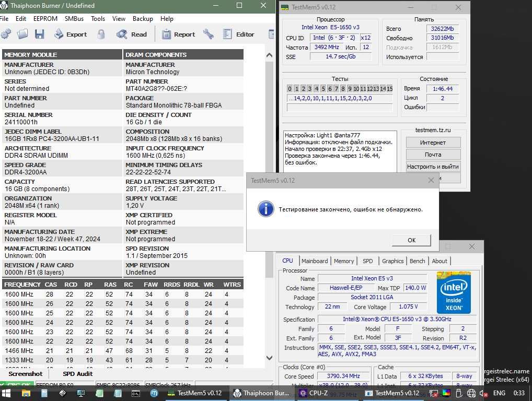Select the Memory tab in CPU-Z
Viewport: 532px width, 401px height.
pyautogui.click(x=344, y=261)
